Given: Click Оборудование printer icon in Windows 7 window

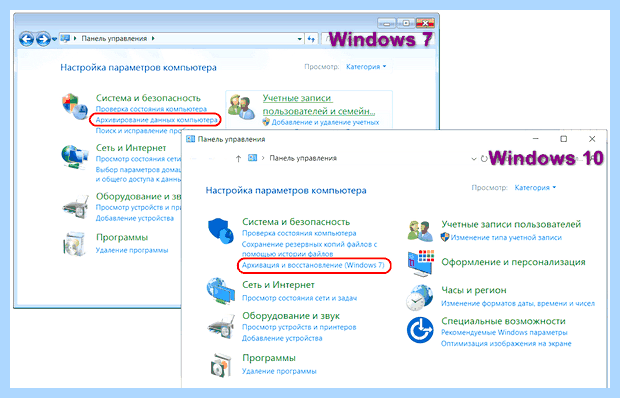Looking at the screenshot, I should coord(76,206).
